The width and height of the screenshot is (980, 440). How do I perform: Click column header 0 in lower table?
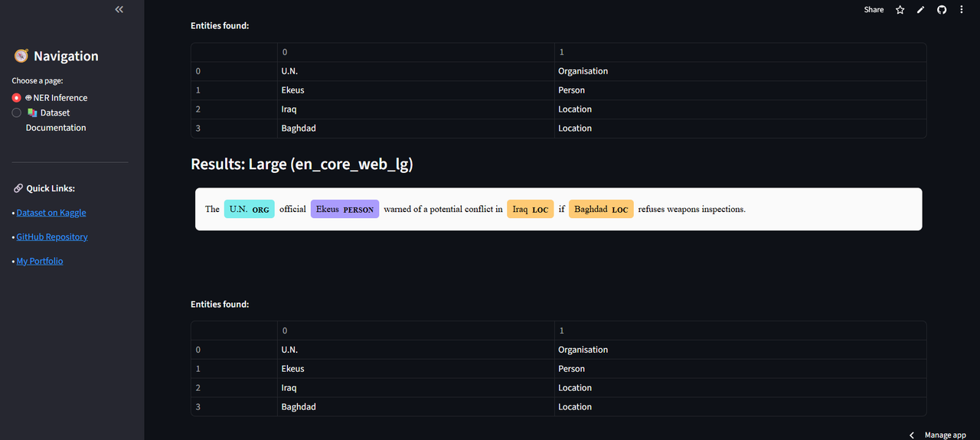point(416,331)
